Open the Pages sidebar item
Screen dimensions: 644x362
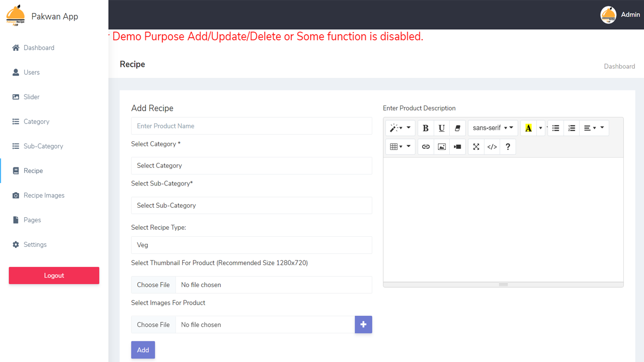tap(54, 220)
